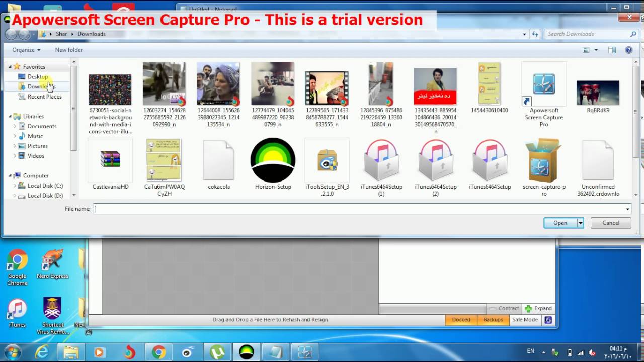
Task: Open Google Chrome from the taskbar
Action: tap(158, 352)
